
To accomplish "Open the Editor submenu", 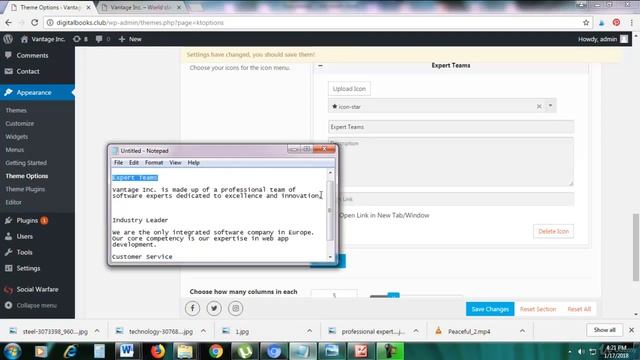I will pyautogui.click(x=13, y=202).
